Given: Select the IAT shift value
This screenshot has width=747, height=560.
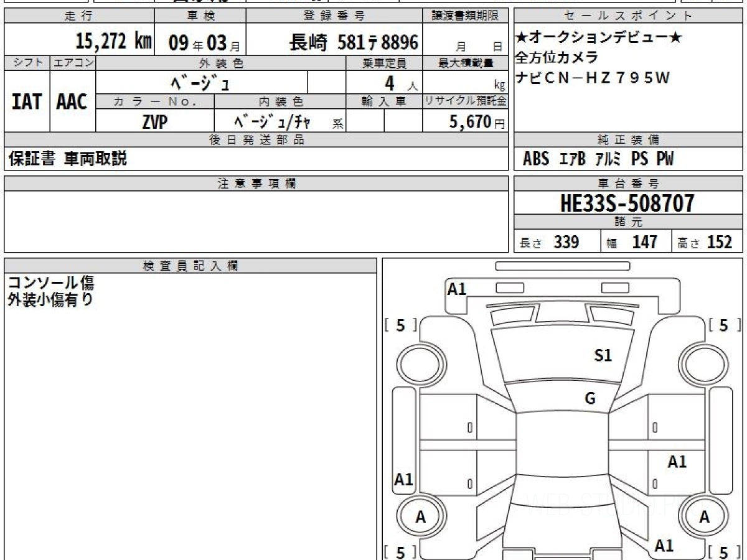Looking at the screenshot, I should (27, 101).
